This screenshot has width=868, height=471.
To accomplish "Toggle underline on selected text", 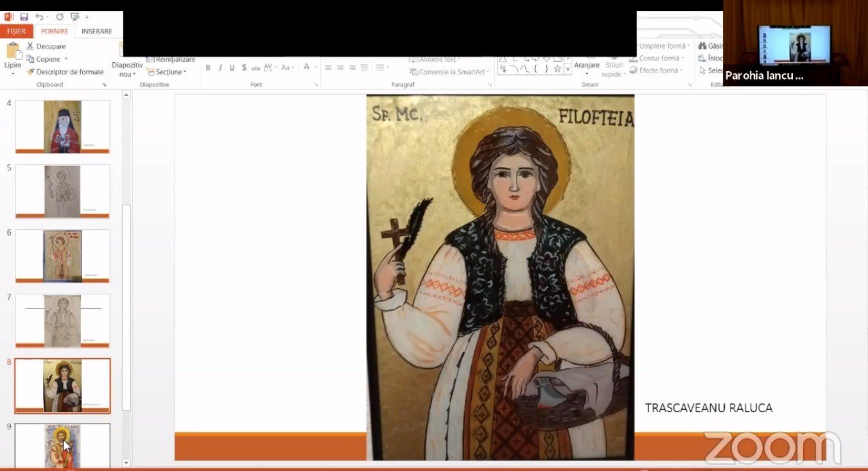I will [232, 67].
